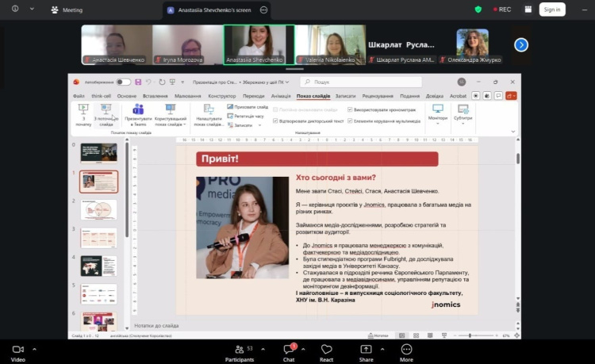
Task: Open Користувацький показ слайдів dropdown
Action: 171,115
